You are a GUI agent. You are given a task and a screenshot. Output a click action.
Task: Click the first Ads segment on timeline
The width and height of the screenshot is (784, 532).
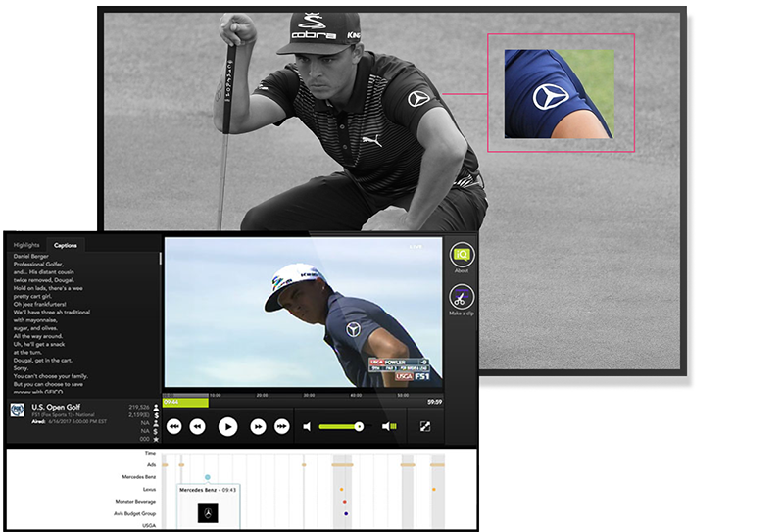[165, 465]
